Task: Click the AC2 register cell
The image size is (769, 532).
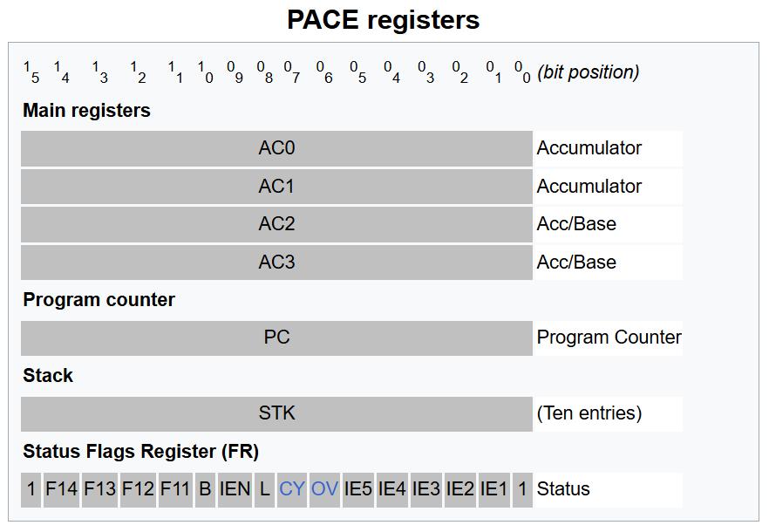Action: point(276,224)
